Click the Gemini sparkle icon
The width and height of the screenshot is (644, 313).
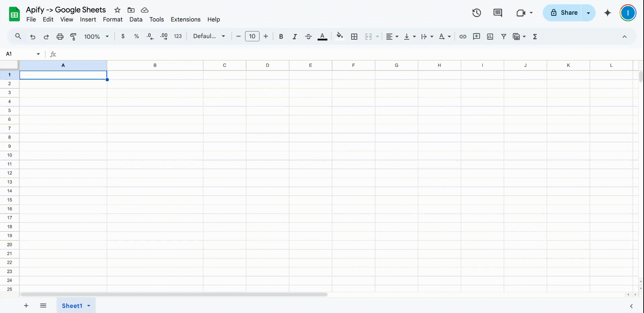point(607,13)
